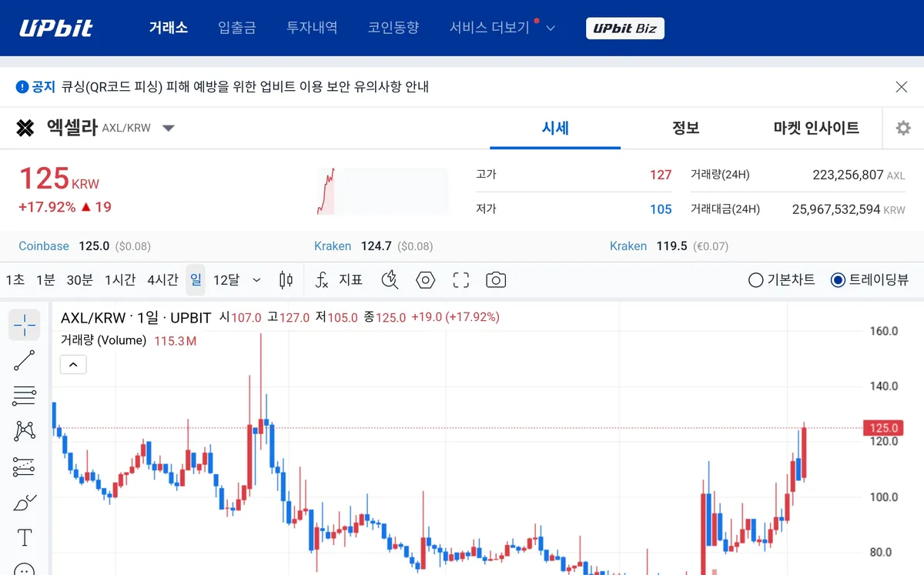Expand the AXL/KRW market selector arrow

(169, 128)
